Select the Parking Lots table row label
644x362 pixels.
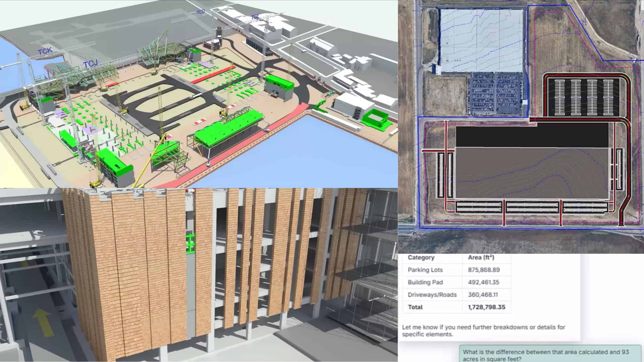coord(425,270)
